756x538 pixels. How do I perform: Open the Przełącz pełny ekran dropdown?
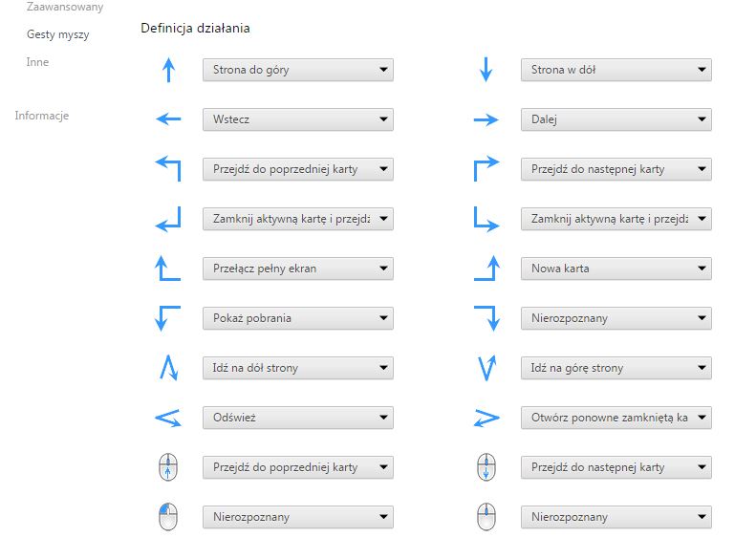[x=298, y=269]
